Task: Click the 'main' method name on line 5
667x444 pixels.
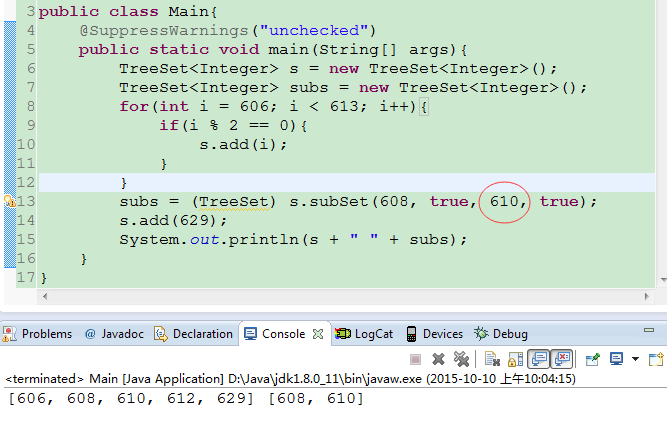Action: (288, 49)
